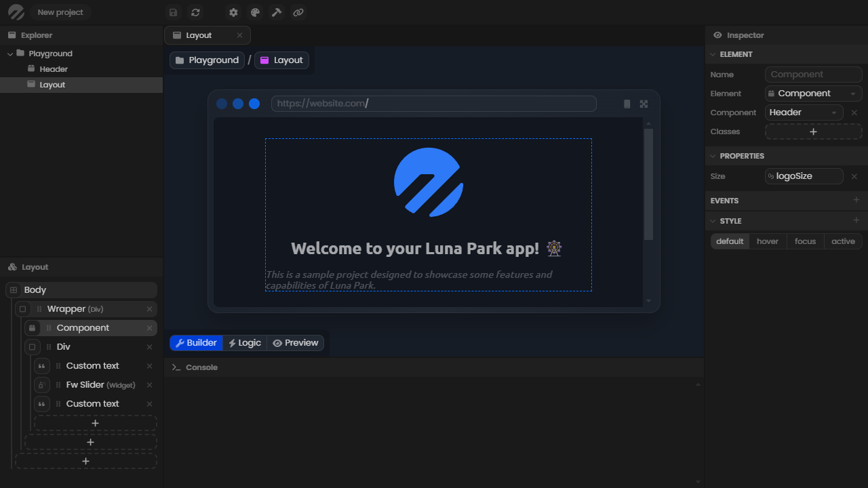This screenshot has height=488, width=868.
Task: Click the Body grid icon
Action: [x=14, y=290]
